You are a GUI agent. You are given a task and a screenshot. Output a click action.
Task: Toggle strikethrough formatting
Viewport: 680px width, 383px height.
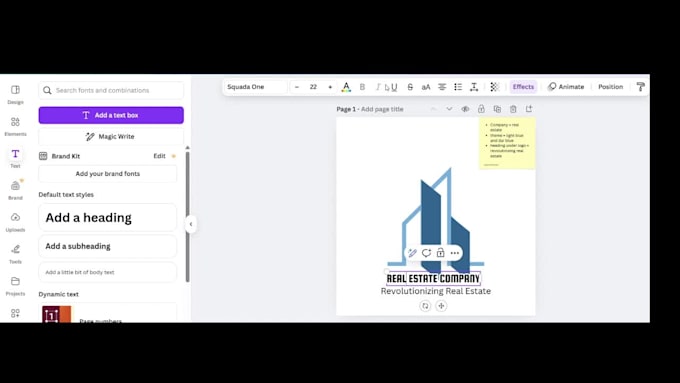coord(410,87)
